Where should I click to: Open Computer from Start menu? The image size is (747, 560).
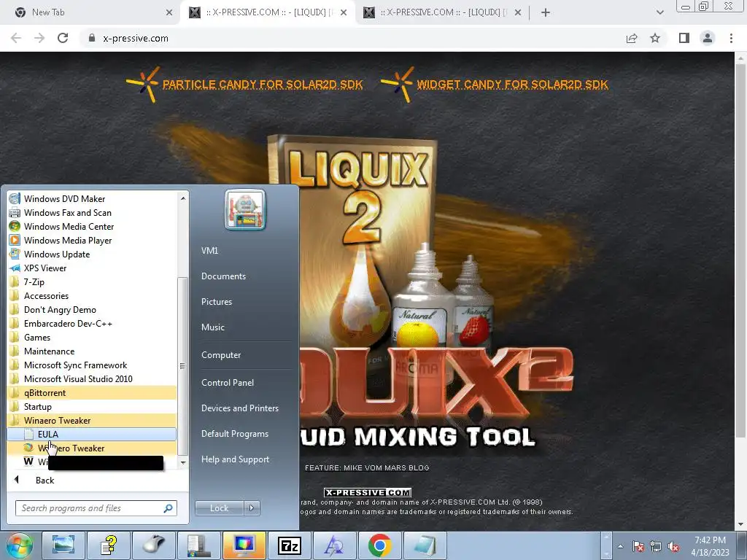click(x=221, y=355)
